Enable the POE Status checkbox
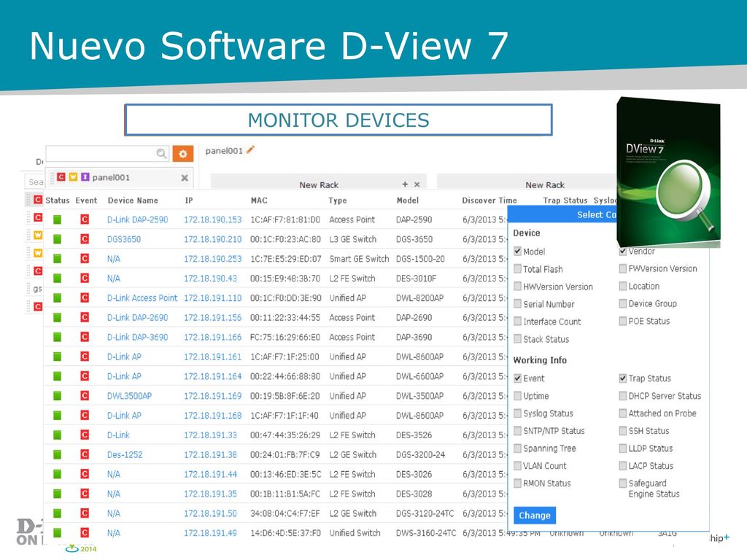The width and height of the screenshot is (747, 560). pos(623,321)
